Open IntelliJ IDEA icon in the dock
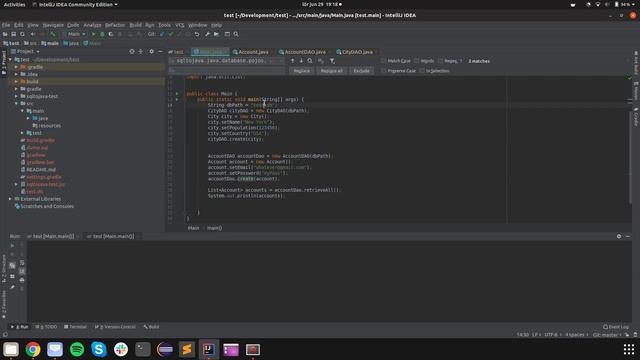Image resolution: width=640 pixels, height=360 pixels. pos(209,349)
